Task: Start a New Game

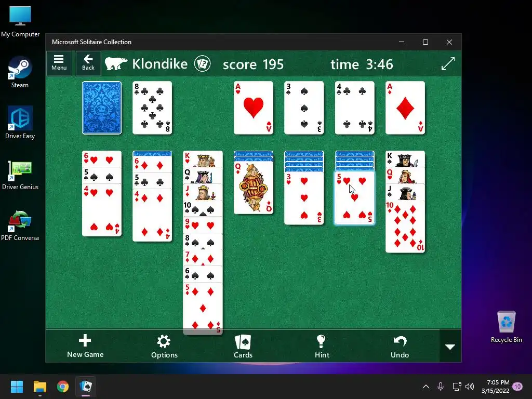Action: [85, 346]
